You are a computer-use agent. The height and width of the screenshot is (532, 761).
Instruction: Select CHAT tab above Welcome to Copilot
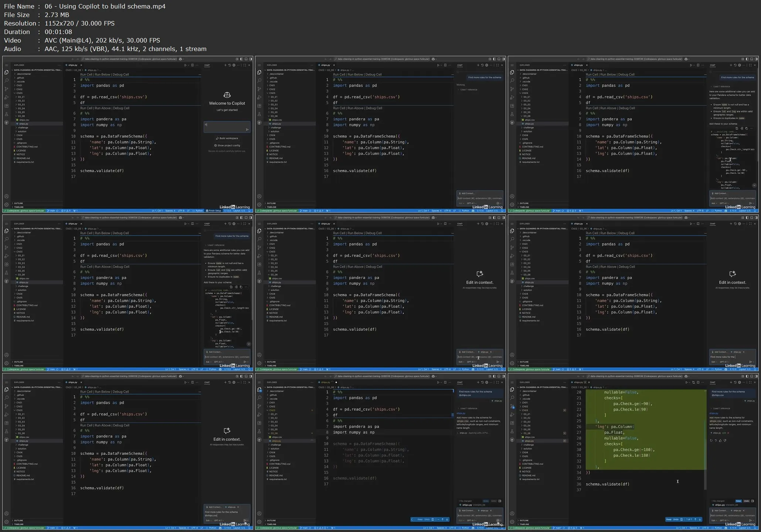click(207, 65)
